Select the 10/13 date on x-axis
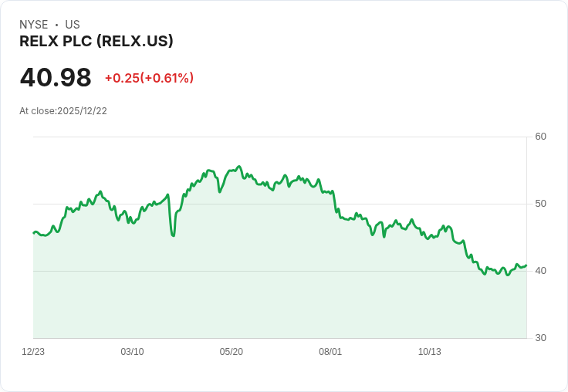 [430, 352]
